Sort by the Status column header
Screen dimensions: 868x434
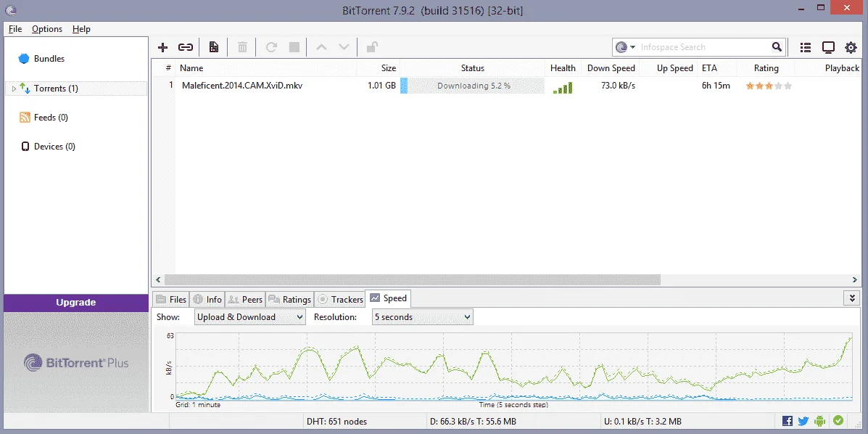click(x=472, y=68)
